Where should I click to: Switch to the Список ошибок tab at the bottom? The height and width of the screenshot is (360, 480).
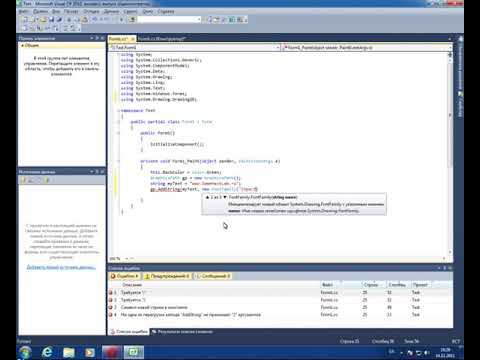(x=129, y=332)
